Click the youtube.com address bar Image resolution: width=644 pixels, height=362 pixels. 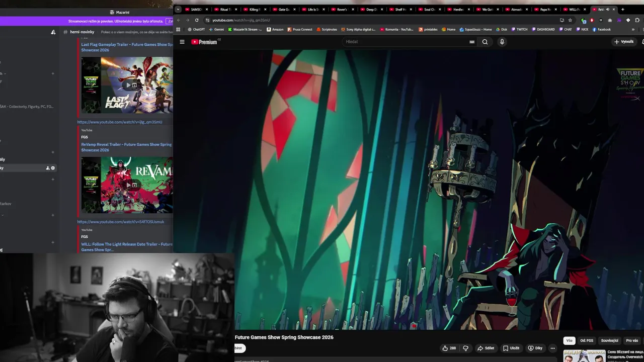pyautogui.click(x=382, y=20)
